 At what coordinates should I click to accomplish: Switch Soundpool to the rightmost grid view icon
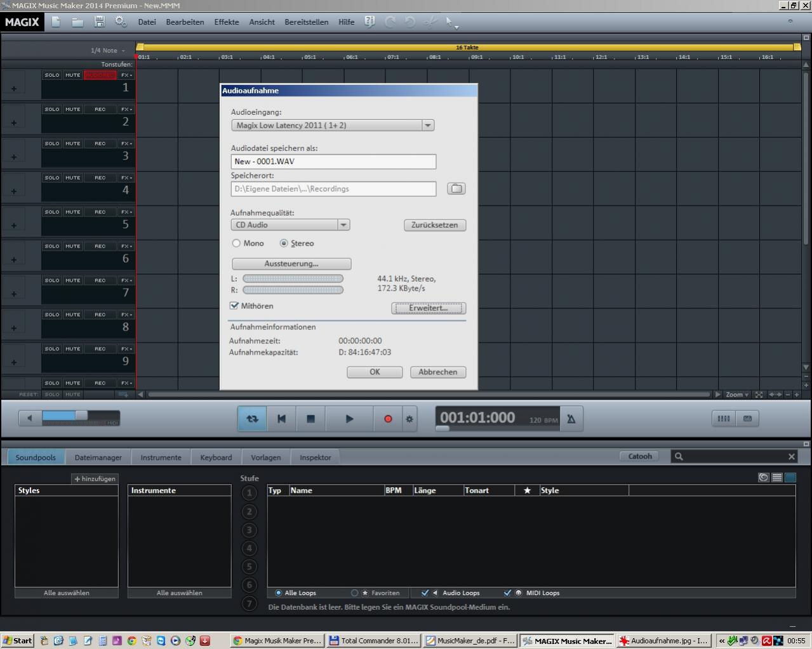pos(790,477)
